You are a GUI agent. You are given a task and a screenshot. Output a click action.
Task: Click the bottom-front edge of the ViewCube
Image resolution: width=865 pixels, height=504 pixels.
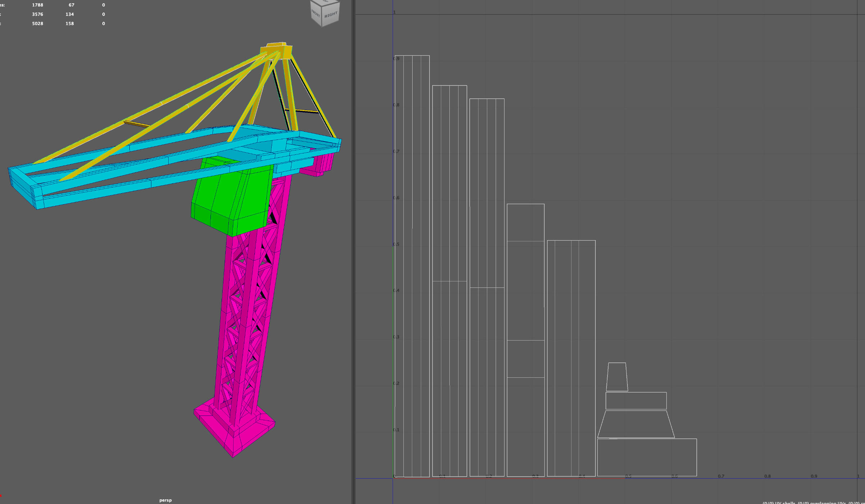tap(316, 23)
